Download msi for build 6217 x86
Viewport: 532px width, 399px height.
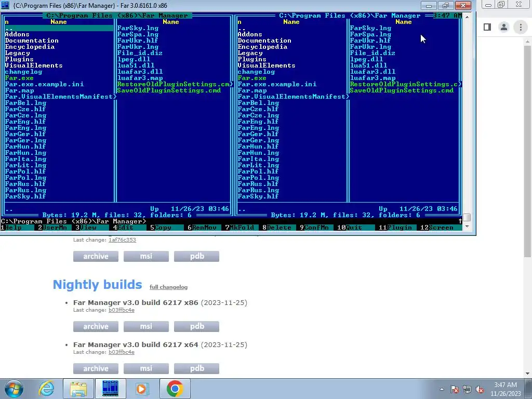pyautogui.click(x=146, y=326)
